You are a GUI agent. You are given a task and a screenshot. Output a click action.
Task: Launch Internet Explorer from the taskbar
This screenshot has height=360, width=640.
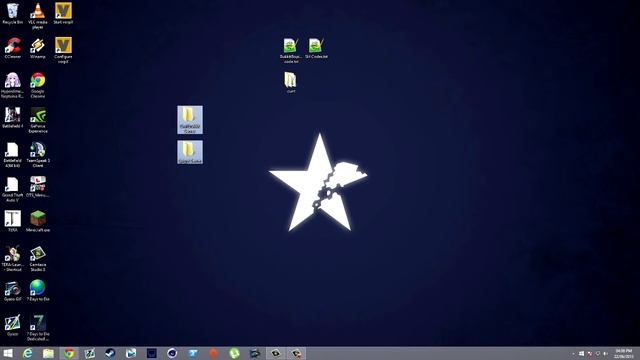click(28, 353)
